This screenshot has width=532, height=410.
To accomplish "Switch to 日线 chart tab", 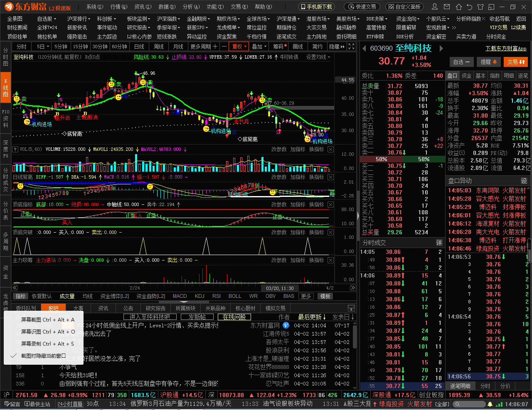I will [139, 47].
